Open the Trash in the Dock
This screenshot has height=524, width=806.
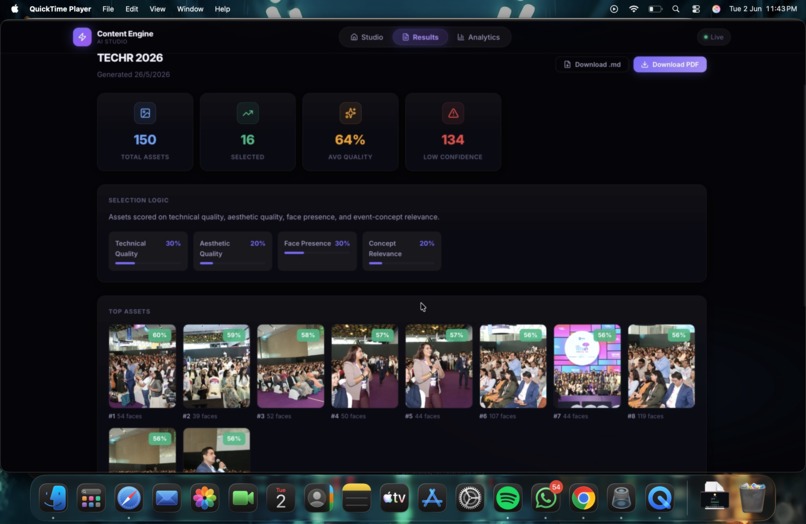753,497
